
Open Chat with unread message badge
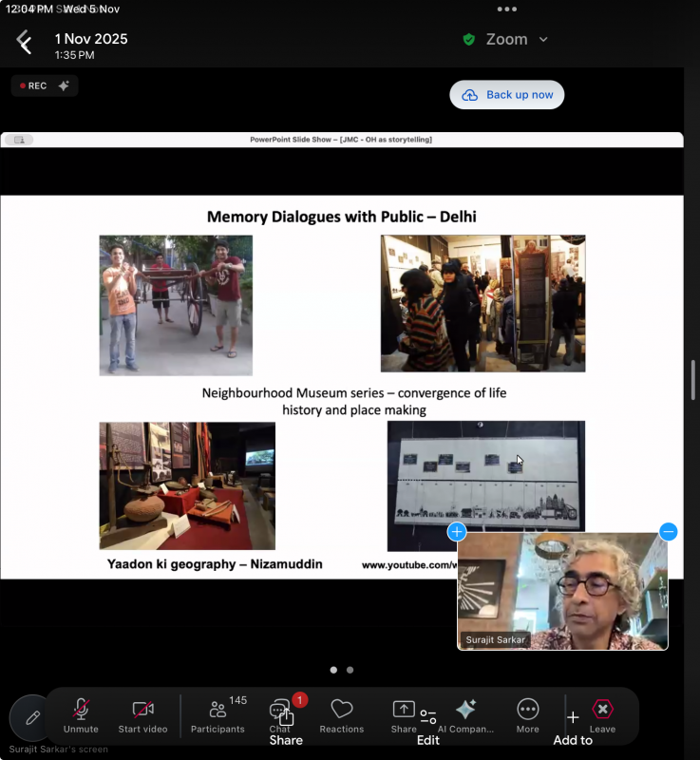[x=280, y=714]
